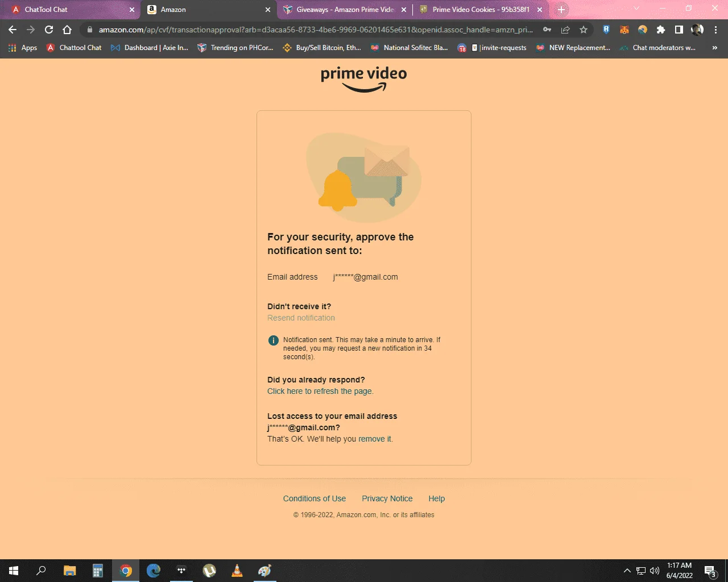Viewport: 728px width, 582px height.
Task: Click site lock icon in address bar
Action: pyautogui.click(x=89, y=30)
